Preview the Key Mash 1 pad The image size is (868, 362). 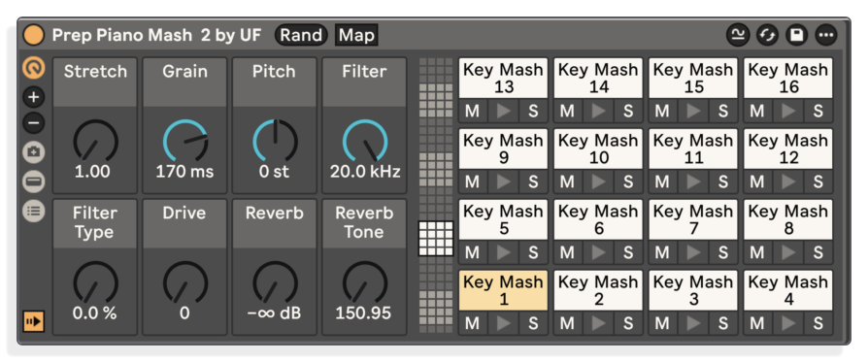503,323
